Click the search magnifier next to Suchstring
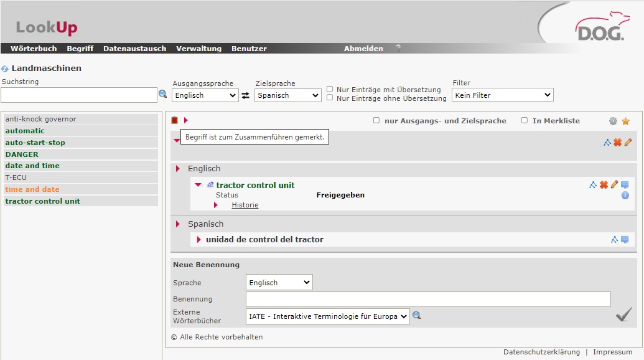Screen dimensions: 644x360 (163, 94)
